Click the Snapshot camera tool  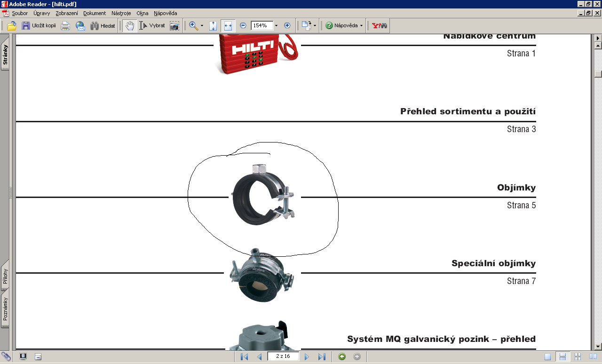click(x=174, y=26)
